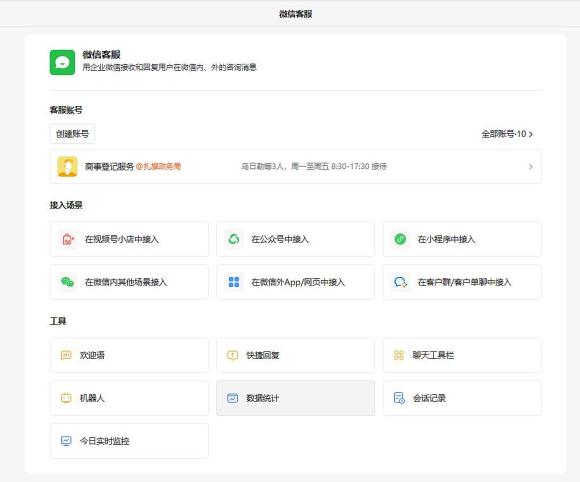The height and width of the screenshot is (482, 580).
Task: Expand the chevron next to 全部账号·10
Action: pos(531,134)
